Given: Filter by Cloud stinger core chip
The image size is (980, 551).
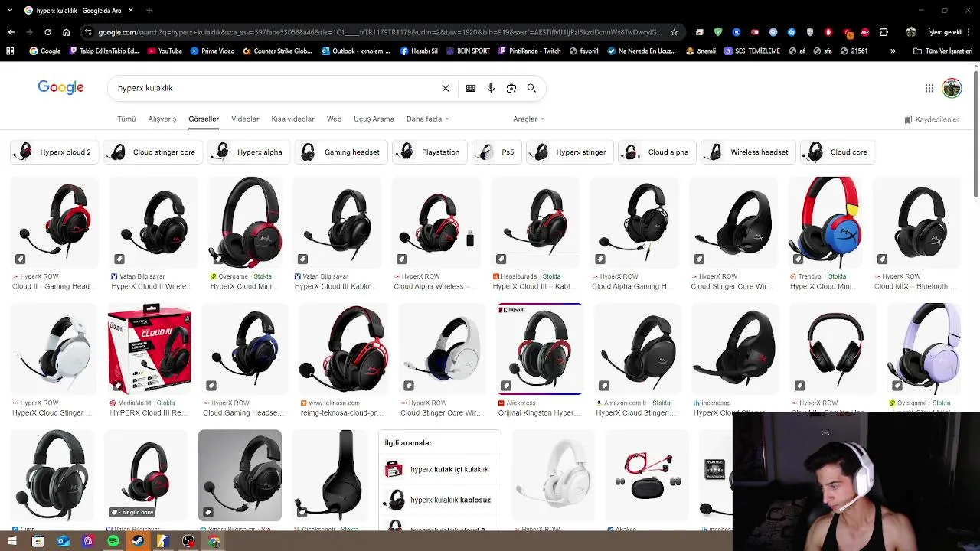Looking at the screenshot, I should (152, 152).
